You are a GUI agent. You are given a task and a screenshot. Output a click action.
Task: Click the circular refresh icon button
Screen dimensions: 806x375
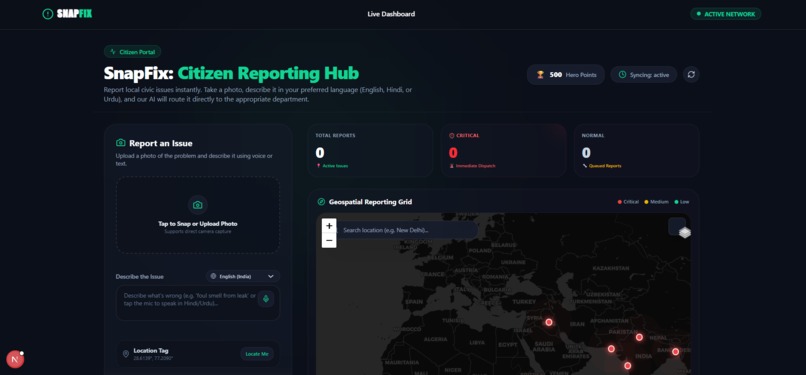tap(691, 74)
